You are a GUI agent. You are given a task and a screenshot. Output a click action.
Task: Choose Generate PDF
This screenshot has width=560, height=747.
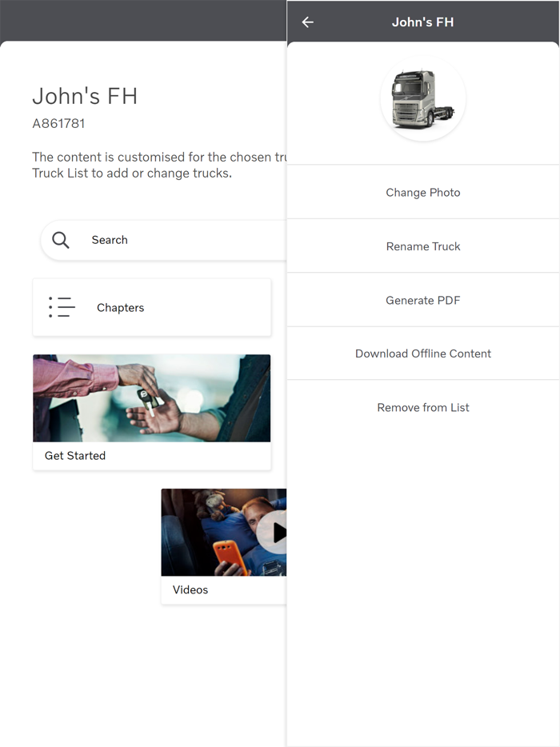click(423, 300)
